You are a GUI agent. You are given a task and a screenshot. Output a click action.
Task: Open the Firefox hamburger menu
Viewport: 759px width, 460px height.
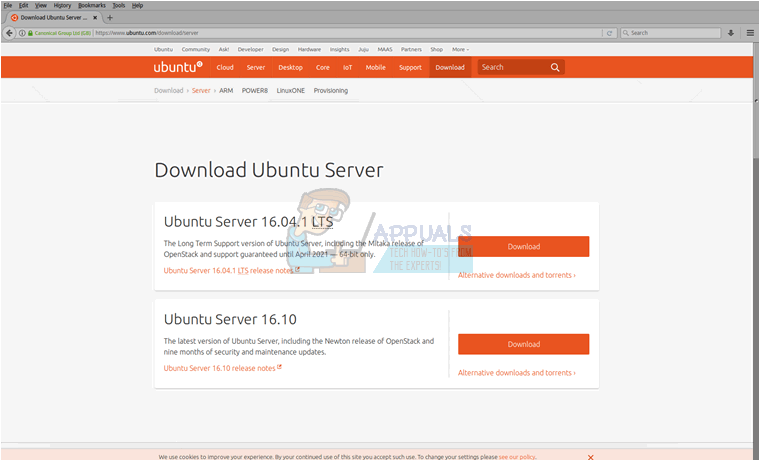(750, 33)
